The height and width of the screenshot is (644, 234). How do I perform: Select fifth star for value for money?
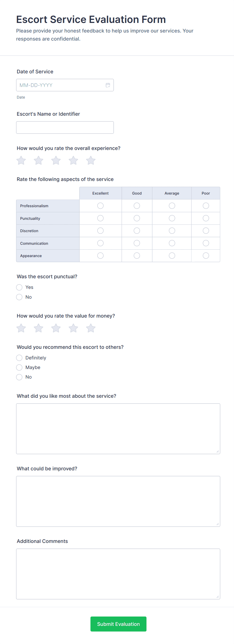(91, 328)
